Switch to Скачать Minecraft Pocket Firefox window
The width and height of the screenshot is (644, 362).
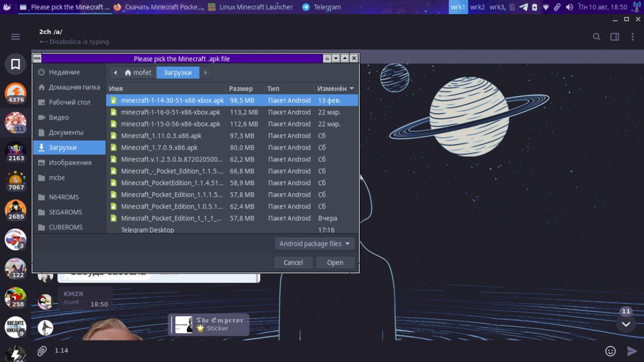(158, 7)
